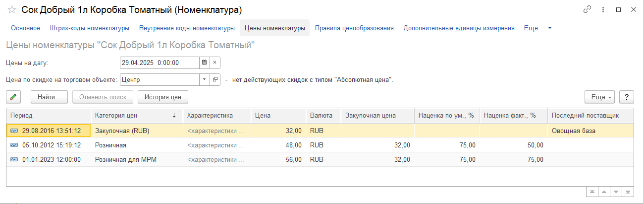Image resolution: width=644 pixels, height=204 pixels.
Task: Add this form to favorites star
Action: click(x=12, y=10)
